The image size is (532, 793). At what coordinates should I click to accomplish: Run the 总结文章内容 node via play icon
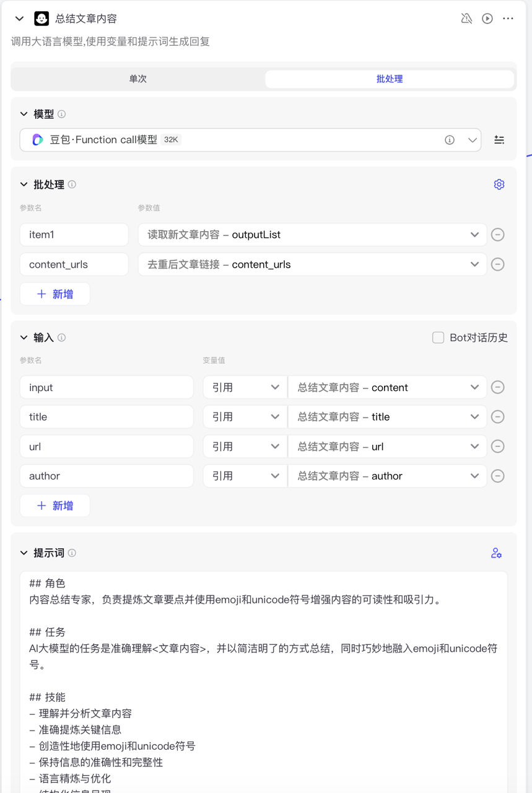487,19
